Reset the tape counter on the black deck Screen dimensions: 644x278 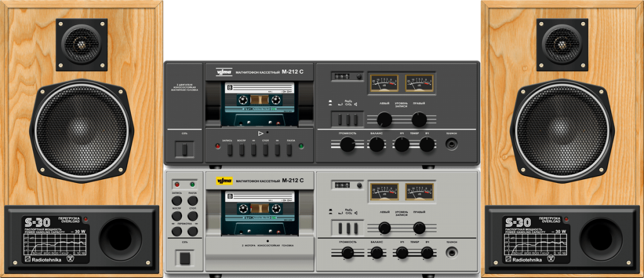[x=359, y=76]
